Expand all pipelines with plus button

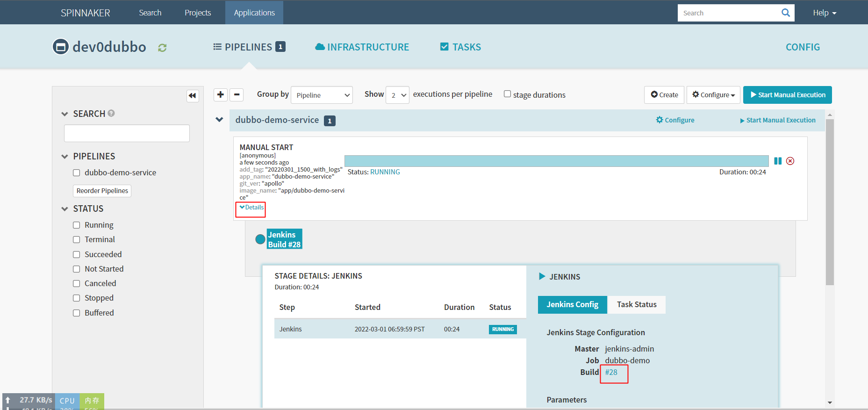[x=221, y=94]
